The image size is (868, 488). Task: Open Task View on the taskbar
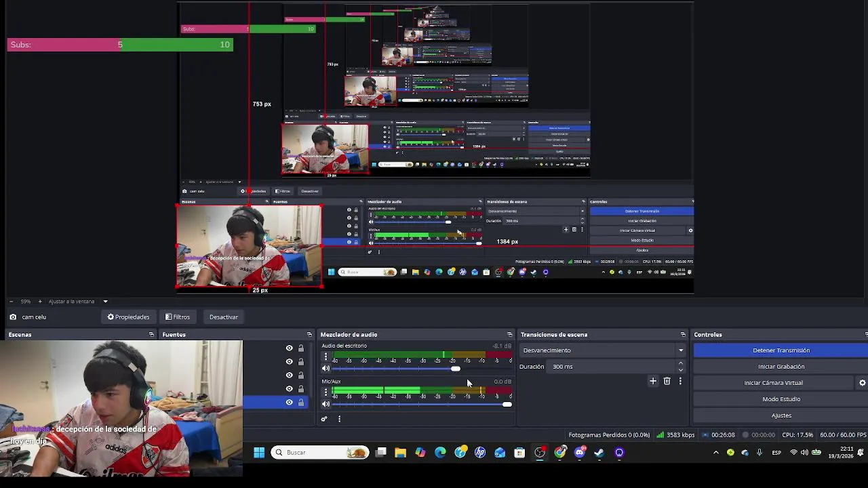pos(381,453)
